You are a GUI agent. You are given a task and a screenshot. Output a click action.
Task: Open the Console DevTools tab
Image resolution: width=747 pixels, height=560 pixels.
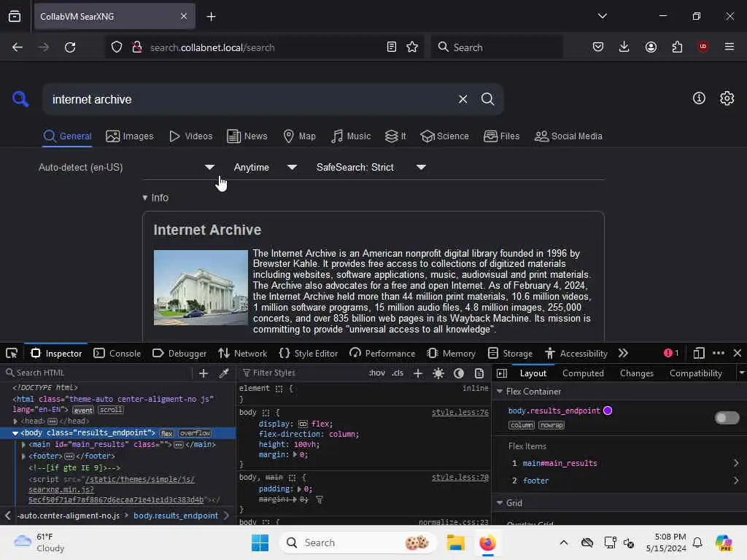117,353
